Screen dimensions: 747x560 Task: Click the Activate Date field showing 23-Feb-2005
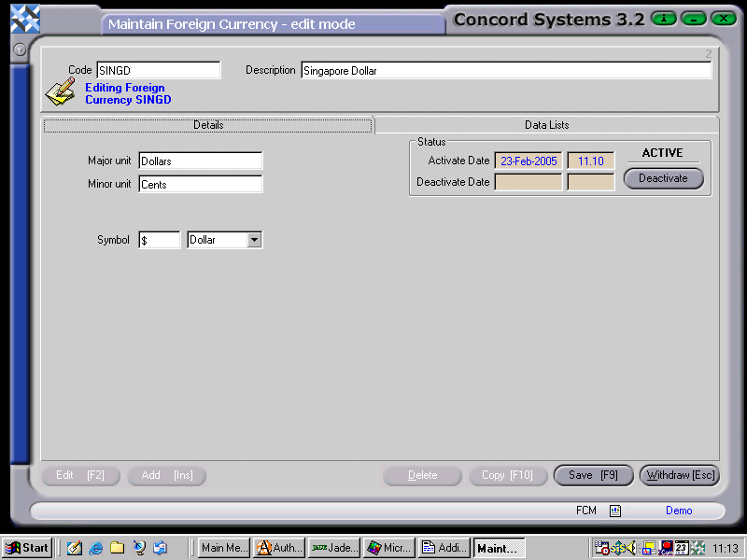click(528, 161)
